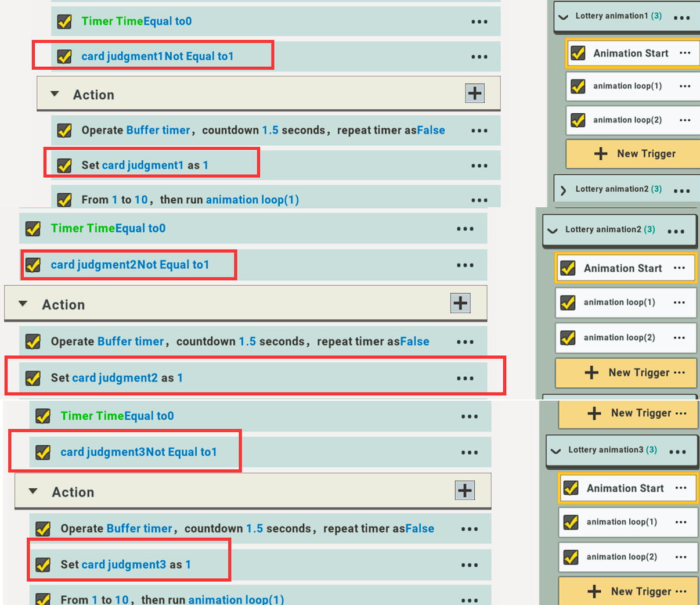Select 'Animation Start' trigger under Lottery animation1
The image size is (700, 605).
pyautogui.click(x=630, y=53)
